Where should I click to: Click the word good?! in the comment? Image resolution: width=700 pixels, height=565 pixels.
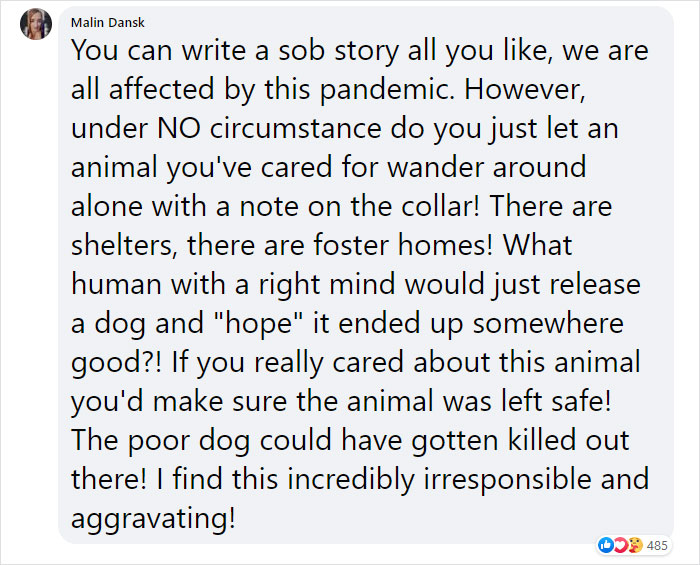tap(116, 362)
